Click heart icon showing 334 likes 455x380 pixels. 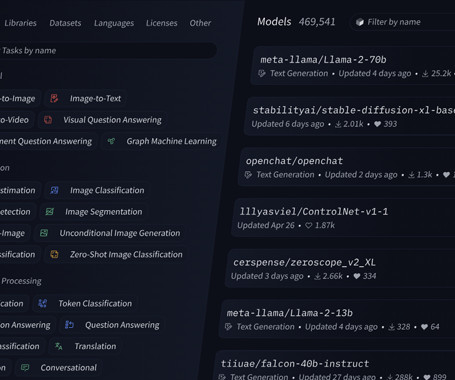(x=357, y=276)
